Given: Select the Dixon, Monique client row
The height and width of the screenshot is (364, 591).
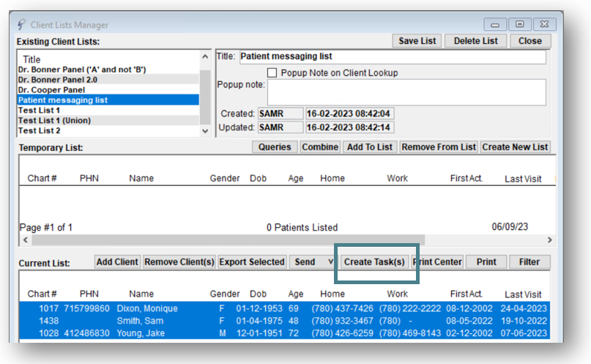Looking at the screenshot, I should pos(285,308).
